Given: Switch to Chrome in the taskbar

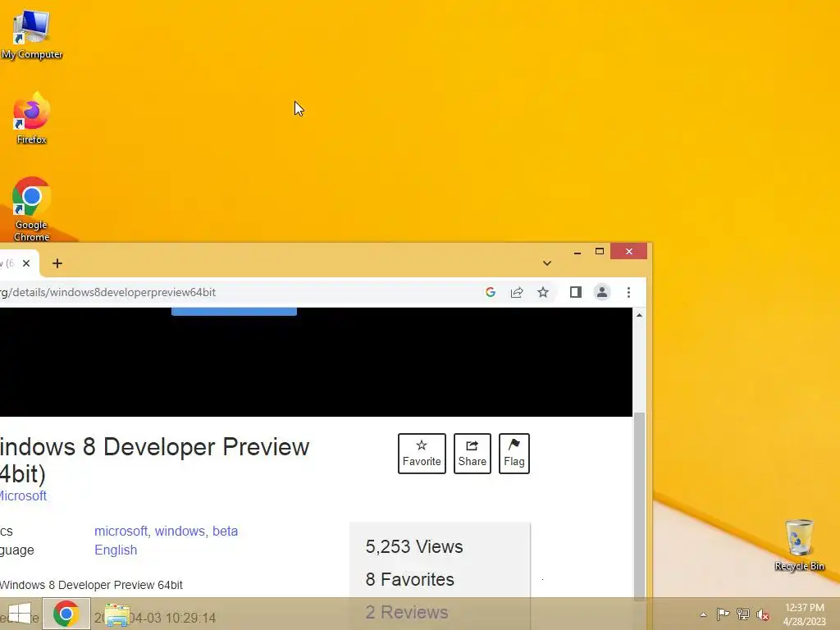Looking at the screenshot, I should point(66,614).
